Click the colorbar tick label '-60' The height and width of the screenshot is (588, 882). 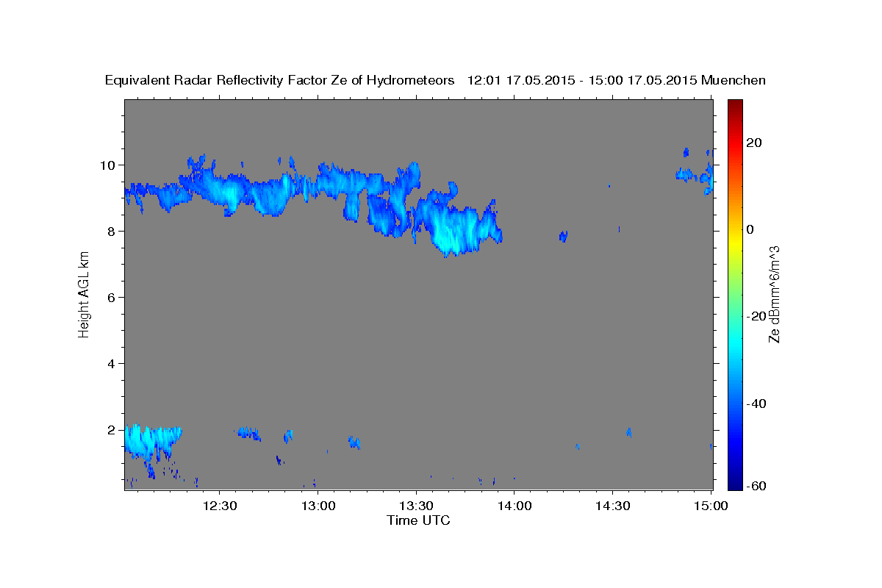coord(756,486)
